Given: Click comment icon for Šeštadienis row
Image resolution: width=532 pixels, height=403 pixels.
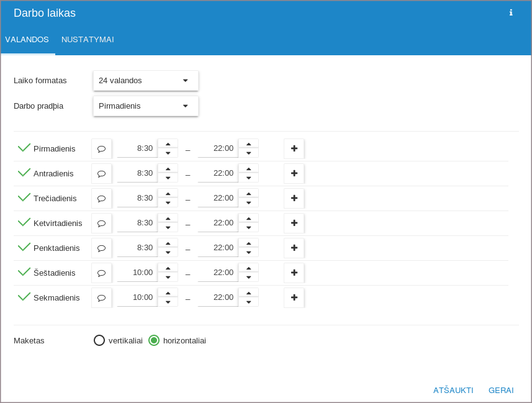Looking at the screenshot, I should [101, 273].
